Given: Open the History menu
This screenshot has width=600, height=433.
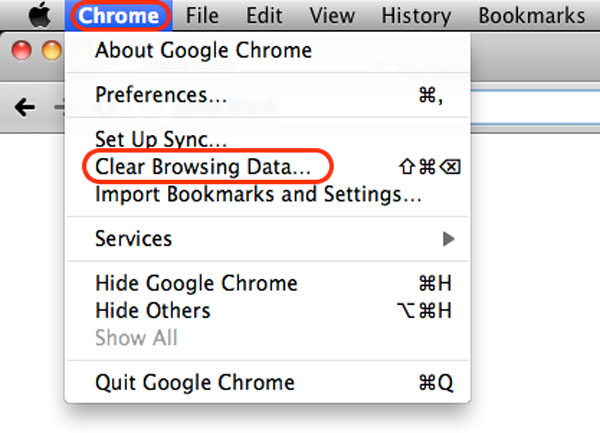Looking at the screenshot, I should click(415, 15).
